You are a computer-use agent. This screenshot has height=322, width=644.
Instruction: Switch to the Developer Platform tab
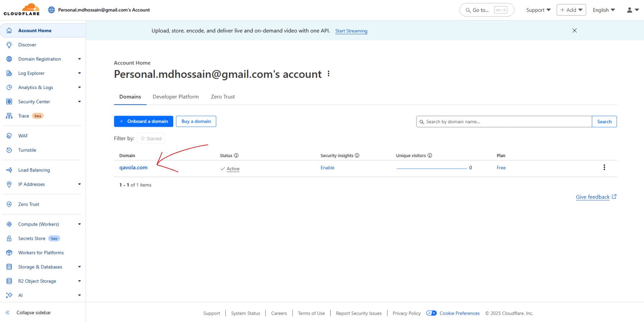click(x=176, y=97)
